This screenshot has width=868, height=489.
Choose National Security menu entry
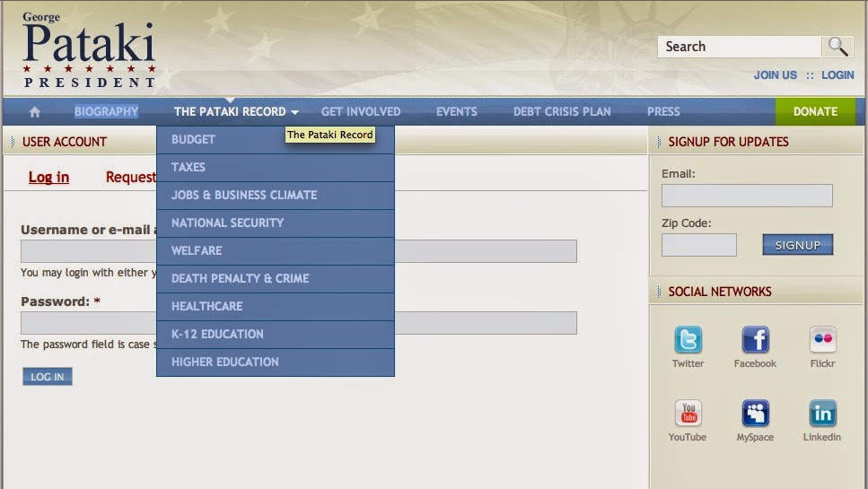click(x=276, y=223)
